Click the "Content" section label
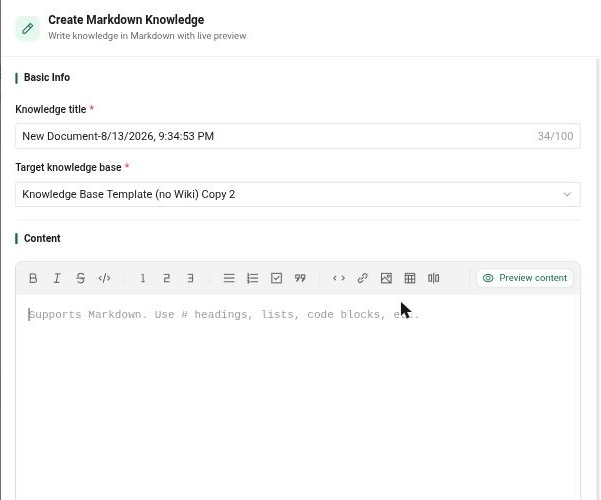The image size is (601, 500). pyautogui.click(x=42, y=238)
